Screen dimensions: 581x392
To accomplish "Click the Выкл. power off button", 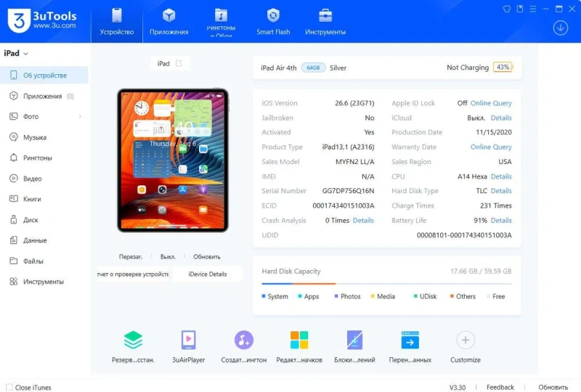I will [x=168, y=256].
